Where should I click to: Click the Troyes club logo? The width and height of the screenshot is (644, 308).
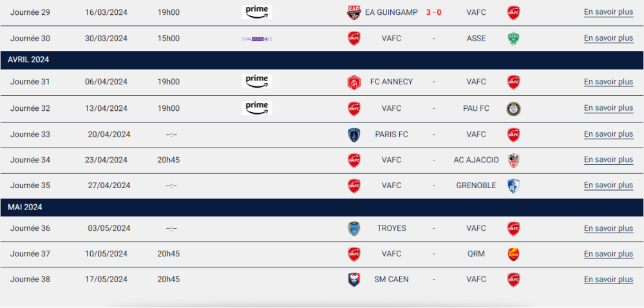pos(354,229)
